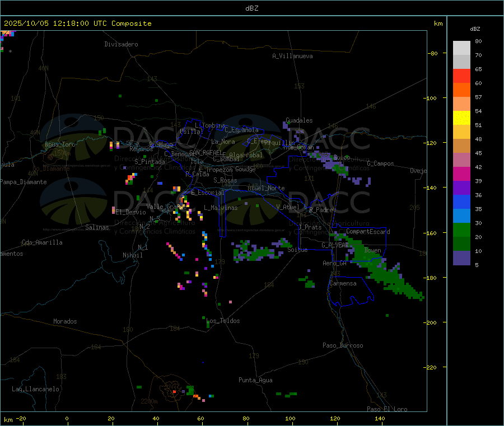
Task: Click the Agua_Toro label
Action: 60,144
